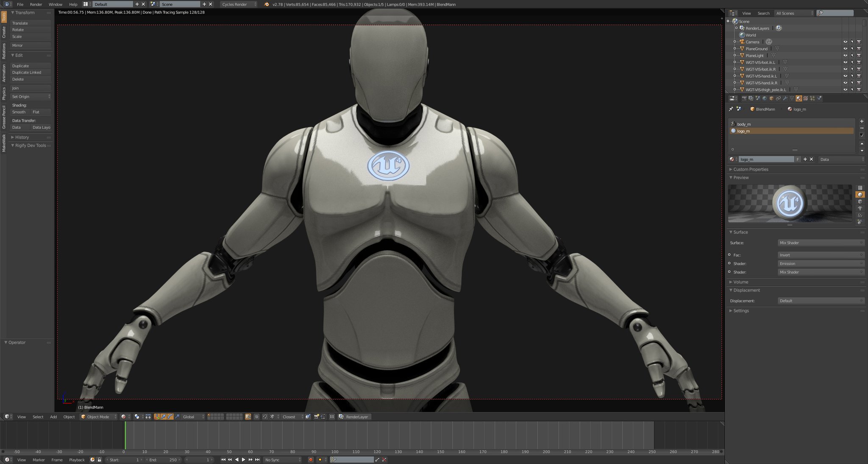The height and width of the screenshot is (464, 868).
Task: Open the Render properties tab
Action: 745,98
